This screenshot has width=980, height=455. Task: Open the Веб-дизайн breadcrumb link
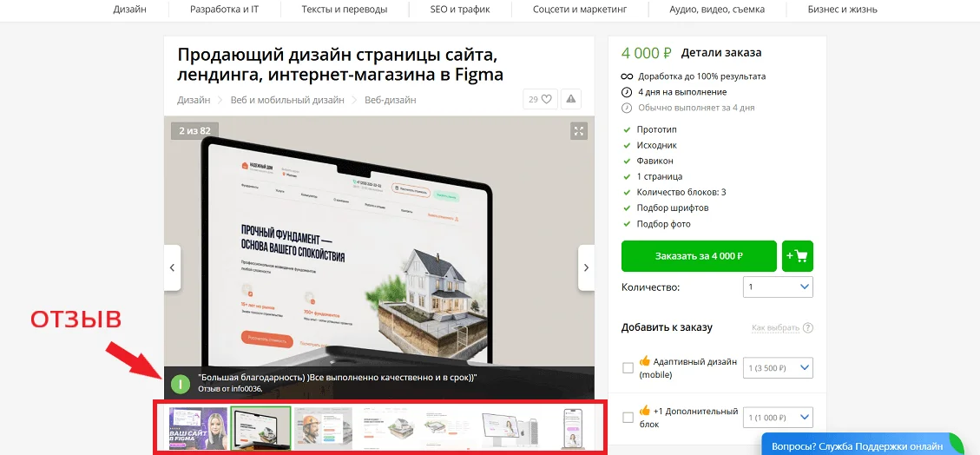390,100
